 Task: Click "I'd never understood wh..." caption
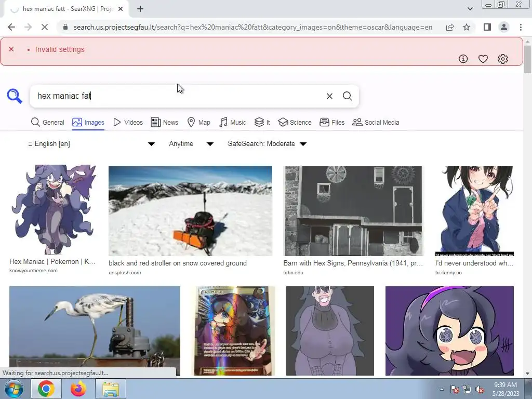(x=474, y=263)
